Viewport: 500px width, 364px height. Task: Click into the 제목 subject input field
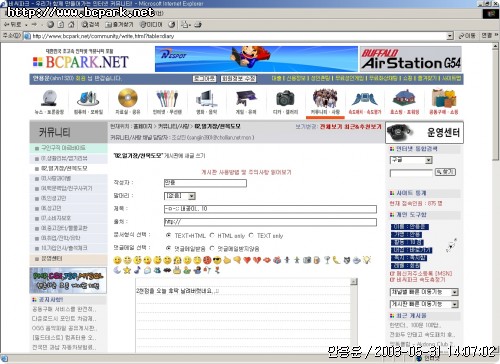[x=270, y=209]
